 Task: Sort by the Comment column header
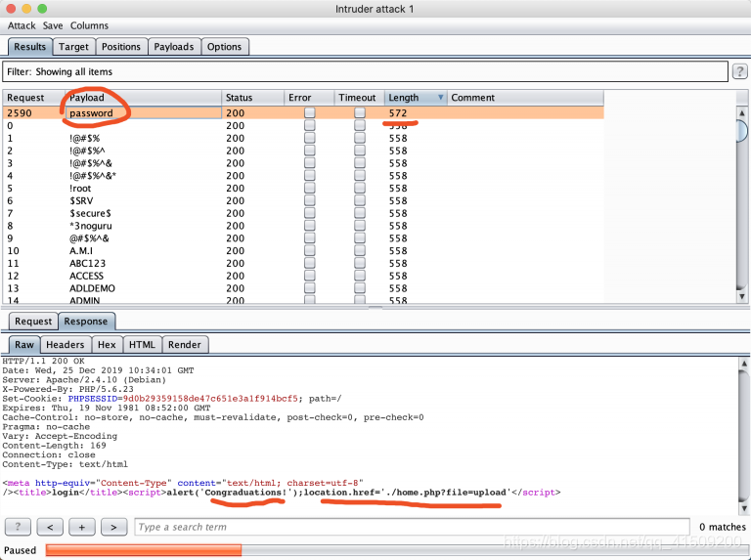pos(525,98)
